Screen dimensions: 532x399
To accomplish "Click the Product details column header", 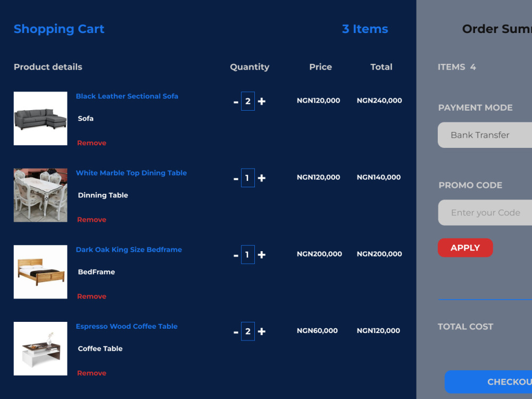I will coord(48,67).
